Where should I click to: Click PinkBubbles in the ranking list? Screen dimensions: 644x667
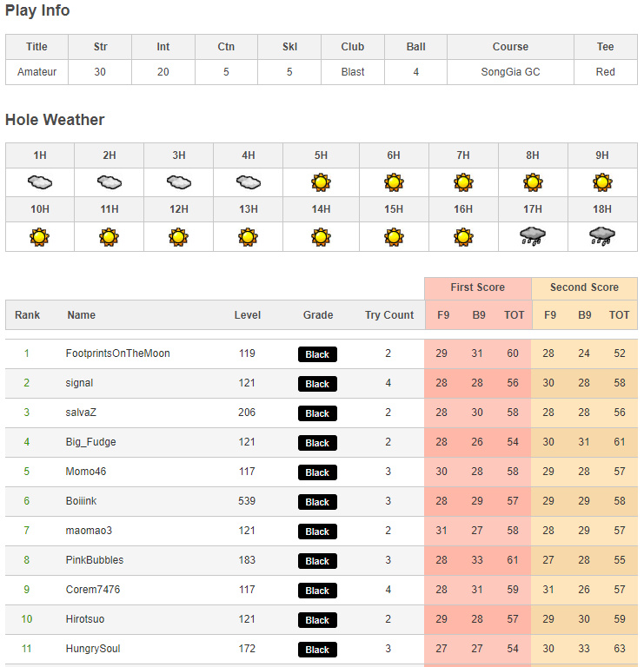coord(95,560)
